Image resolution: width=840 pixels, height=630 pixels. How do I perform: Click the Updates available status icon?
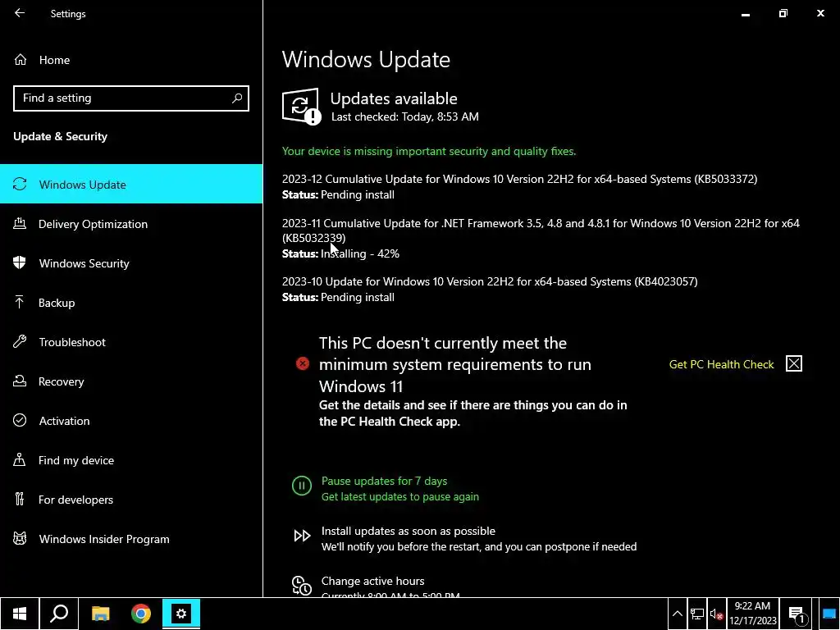coord(302,106)
